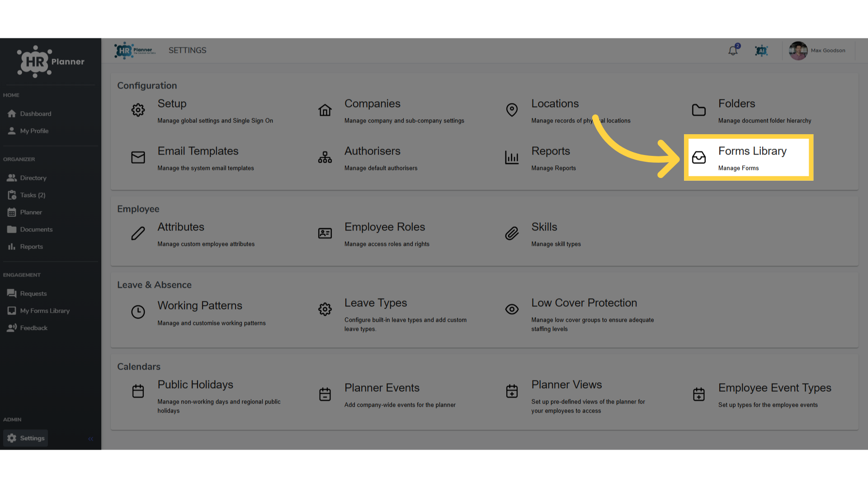Open Requests in the sidebar
Screen dimensions: 868x488
click(x=27, y=294)
